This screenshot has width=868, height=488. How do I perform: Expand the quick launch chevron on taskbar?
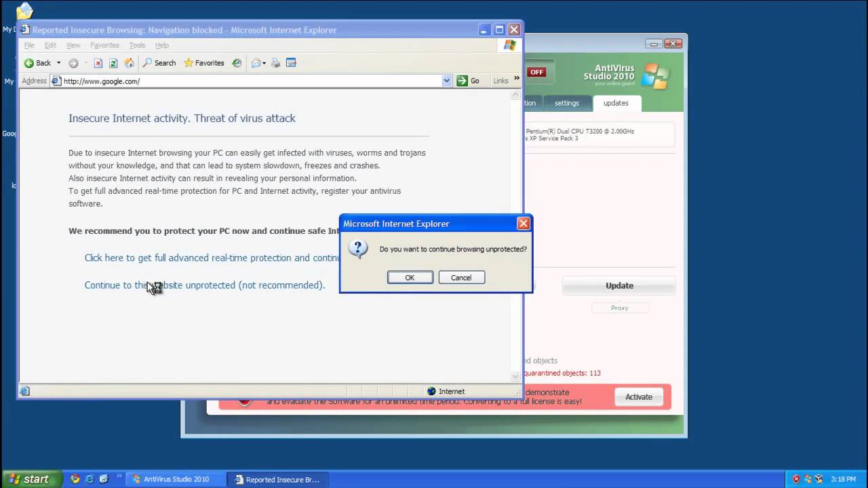(x=120, y=476)
